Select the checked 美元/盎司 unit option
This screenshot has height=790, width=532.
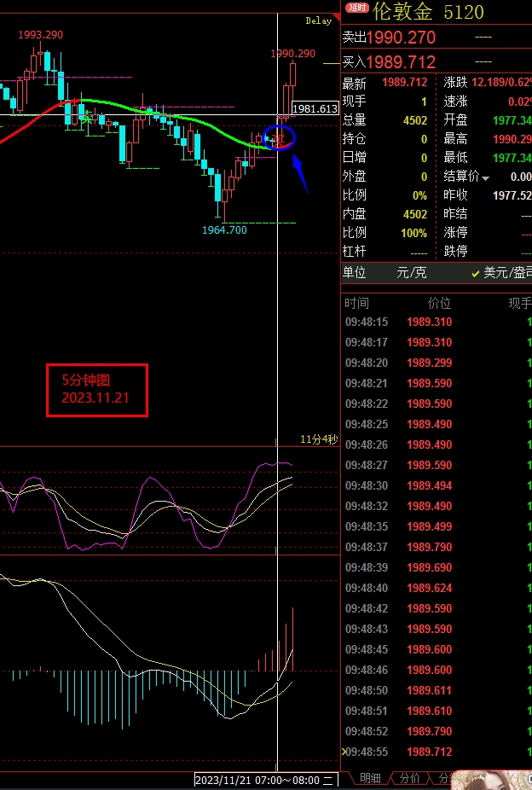(501, 272)
